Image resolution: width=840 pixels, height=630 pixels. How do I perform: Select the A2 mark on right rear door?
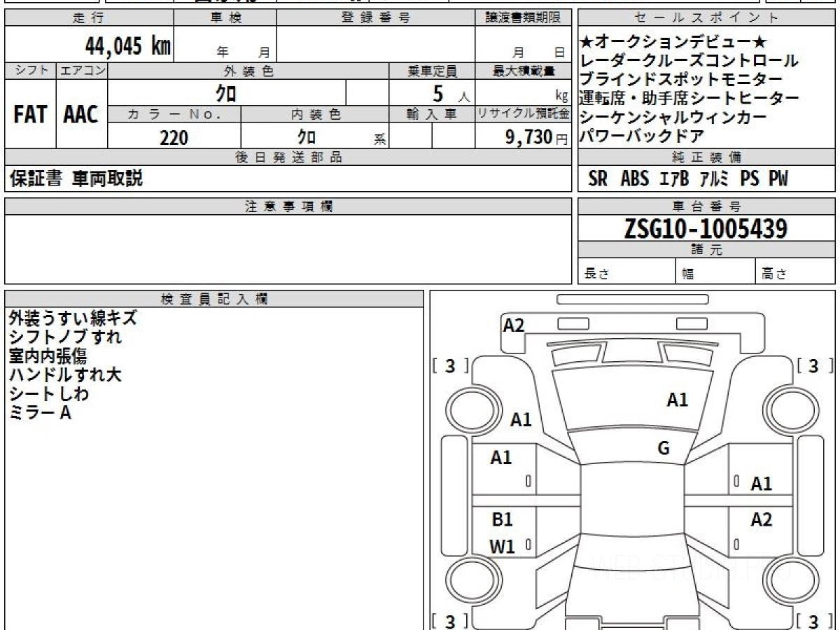pos(762,519)
